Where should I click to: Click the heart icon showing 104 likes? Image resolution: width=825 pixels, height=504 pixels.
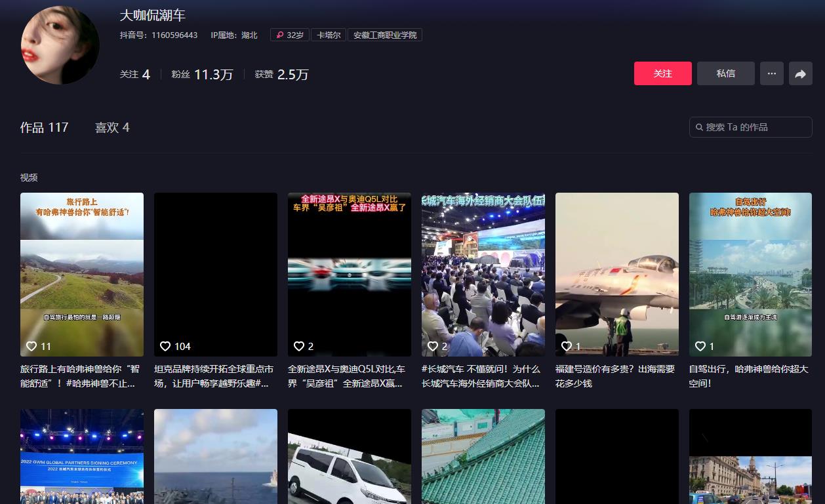tap(165, 346)
